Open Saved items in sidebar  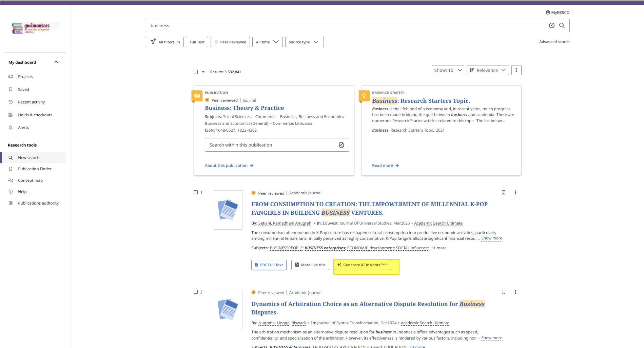(23, 90)
